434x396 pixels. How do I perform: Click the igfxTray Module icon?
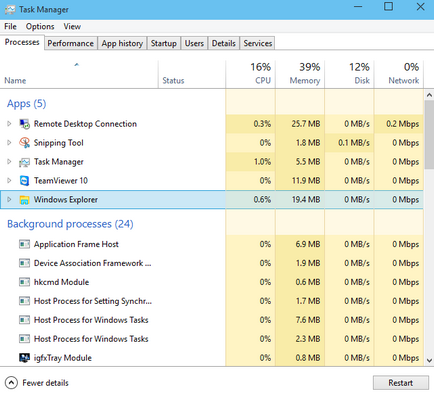pyautogui.click(x=24, y=358)
